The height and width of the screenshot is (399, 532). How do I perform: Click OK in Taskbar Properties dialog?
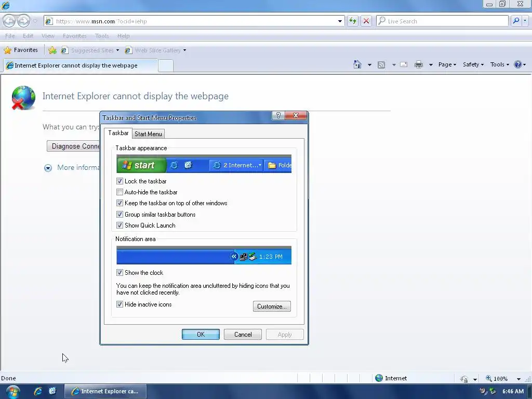(201, 334)
